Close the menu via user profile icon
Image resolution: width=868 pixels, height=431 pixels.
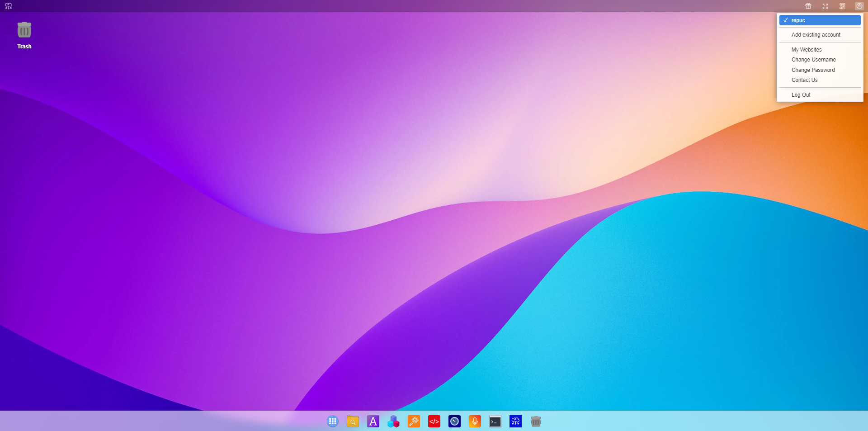pos(859,6)
